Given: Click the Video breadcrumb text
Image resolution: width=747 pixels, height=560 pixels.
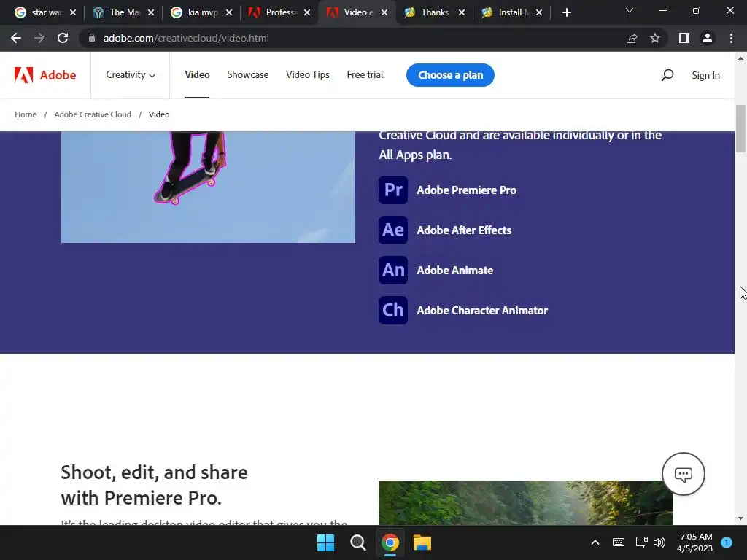Looking at the screenshot, I should pyautogui.click(x=159, y=114).
